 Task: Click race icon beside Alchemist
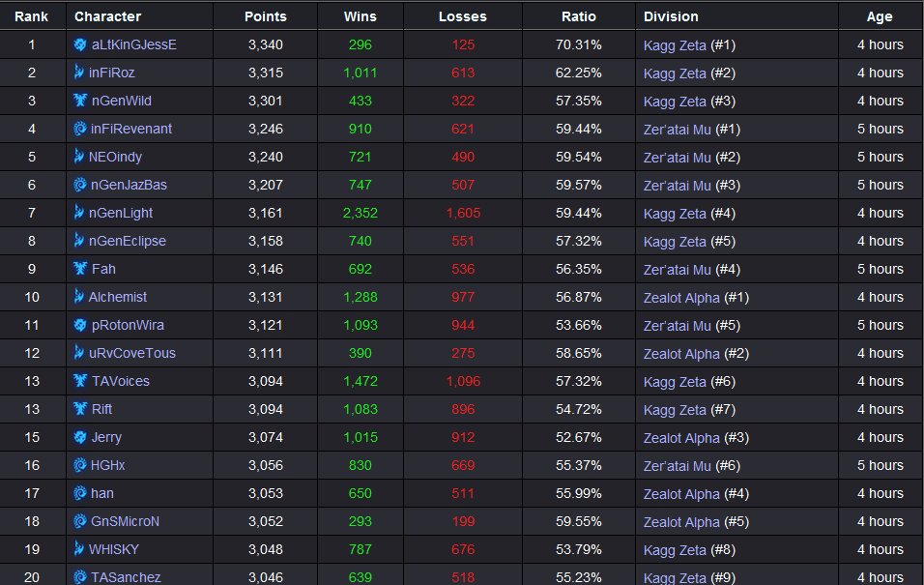tap(80, 297)
